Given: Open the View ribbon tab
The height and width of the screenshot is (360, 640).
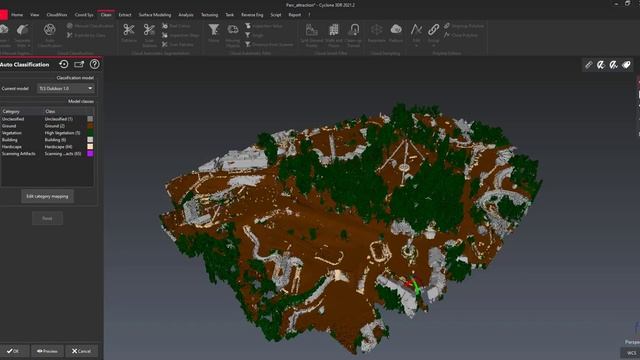Looking at the screenshot, I should point(35,15).
